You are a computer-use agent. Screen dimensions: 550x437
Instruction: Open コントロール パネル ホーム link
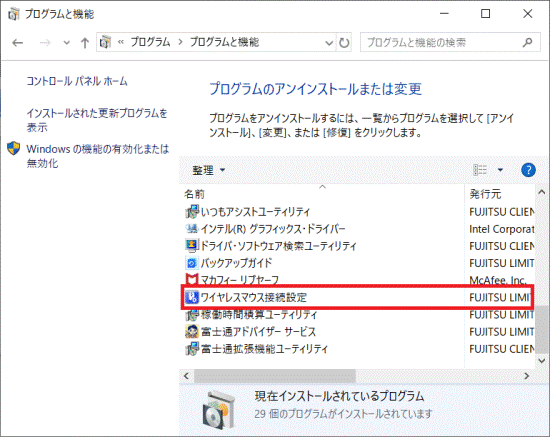(77, 81)
